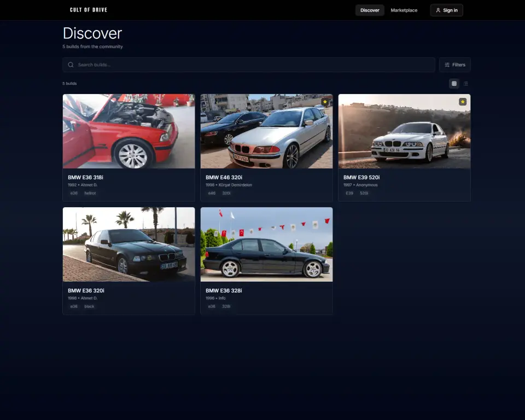Click the user icon in Sign in
Screen dimensions: 525x420
tap(438, 10)
